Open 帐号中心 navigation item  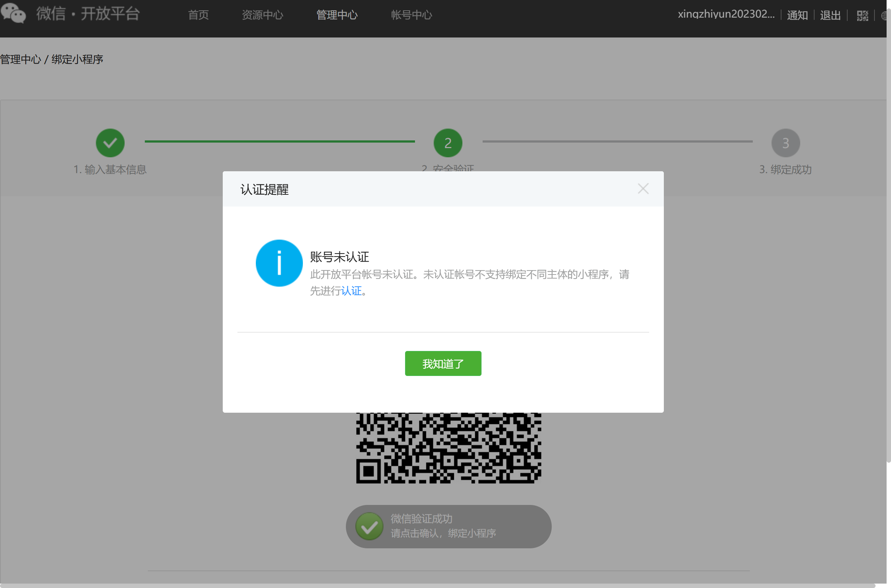click(411, 15)
